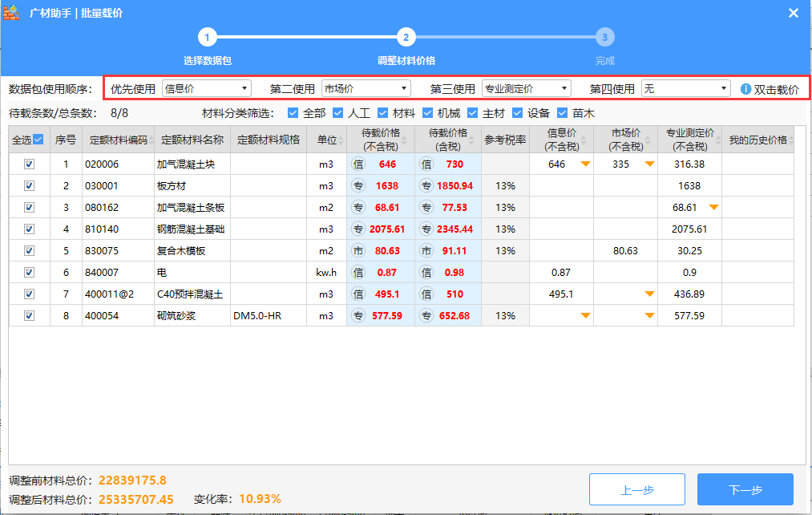This screenshot has width=812, height=515.
Task: Click step 3 circle 完成
Action: 604,37
